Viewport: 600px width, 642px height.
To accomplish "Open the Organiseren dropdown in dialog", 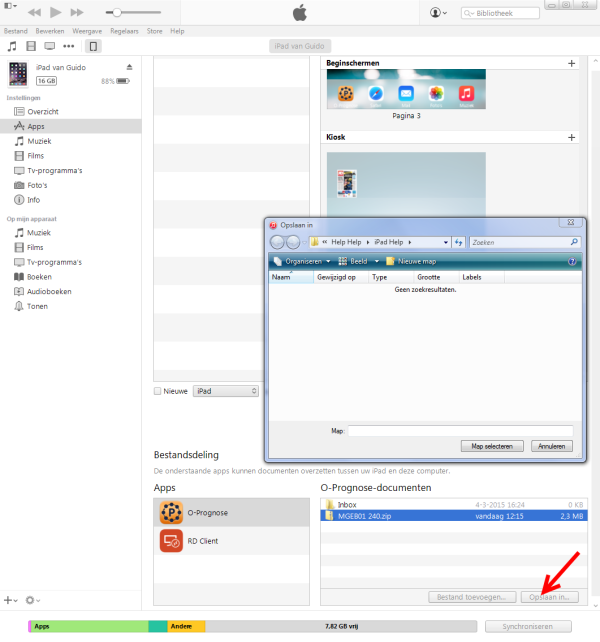I will pyautogui.click(x=302, y=261).
